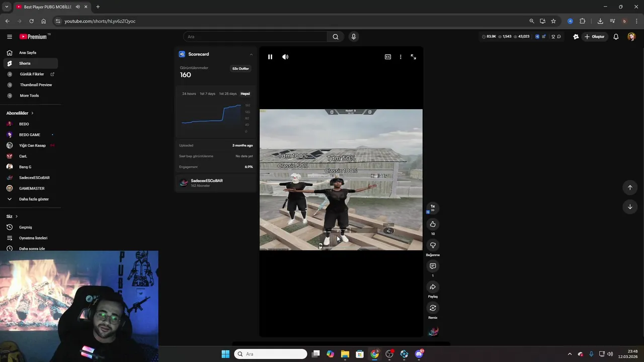
Task: Open Chrome downloads
Action: [600, 21]
